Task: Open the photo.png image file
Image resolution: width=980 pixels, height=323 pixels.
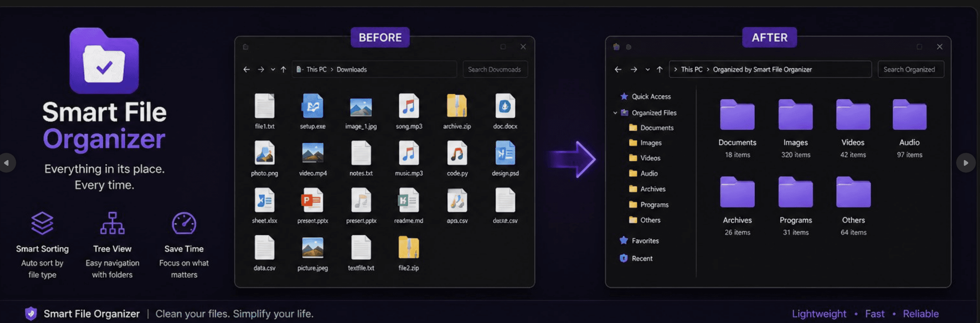Action: tap(264, 153)
